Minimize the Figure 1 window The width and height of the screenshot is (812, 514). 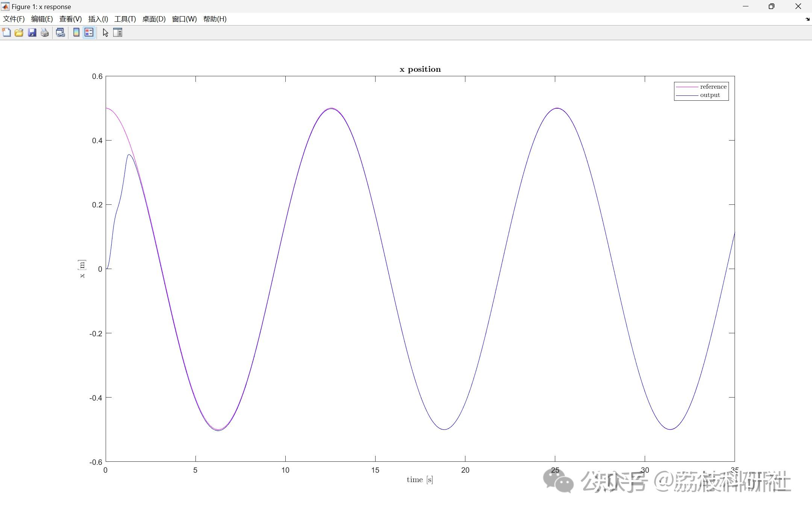coord(745,6)
